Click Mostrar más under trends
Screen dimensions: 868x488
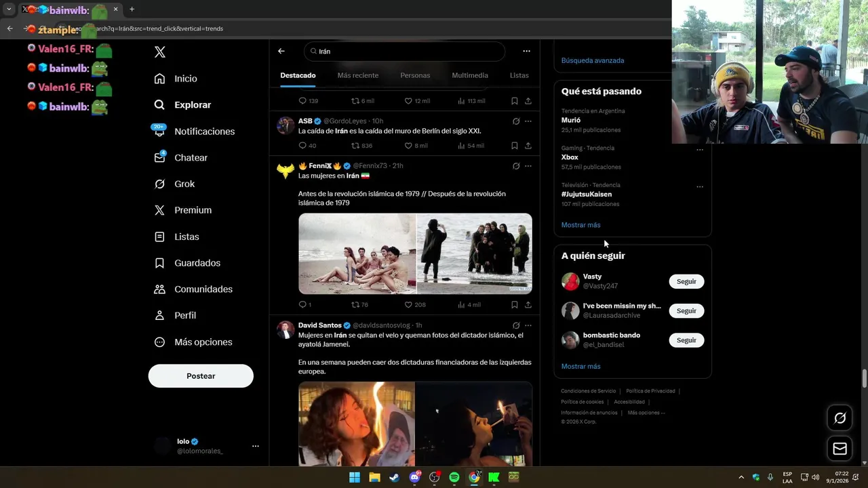click(580, 225)
